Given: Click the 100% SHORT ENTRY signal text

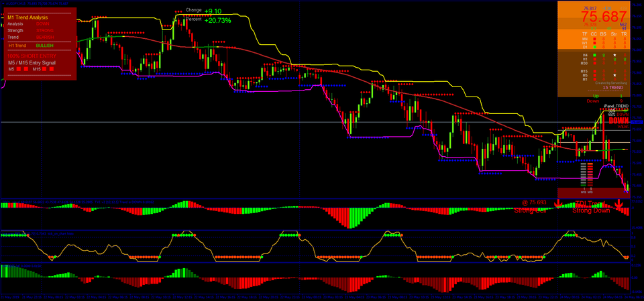Looking at the screenshot, I should (30, 55).
